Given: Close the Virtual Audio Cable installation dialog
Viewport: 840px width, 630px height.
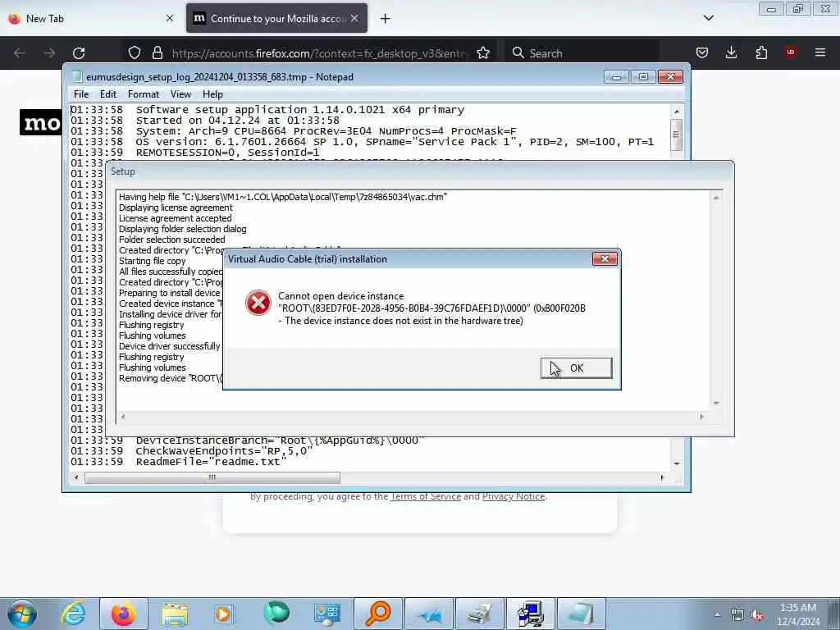Looking at the screenshot, I should click(x=605, y=258).
